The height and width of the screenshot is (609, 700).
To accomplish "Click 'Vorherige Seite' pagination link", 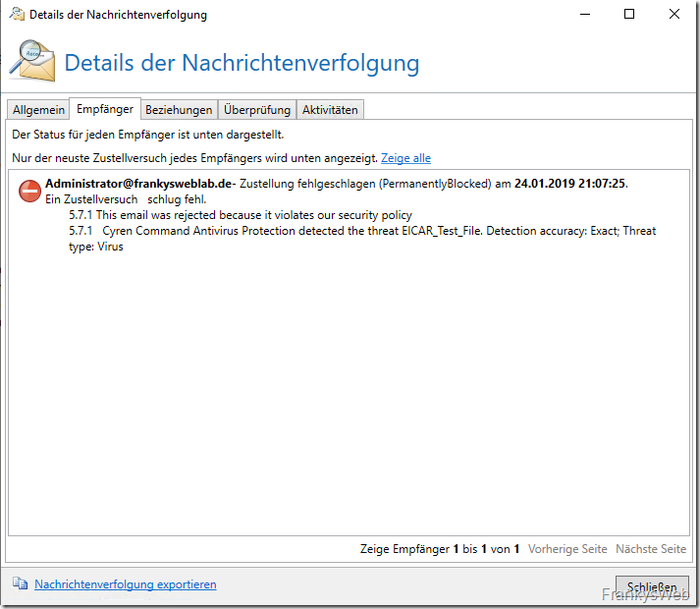I will (567, 549).
